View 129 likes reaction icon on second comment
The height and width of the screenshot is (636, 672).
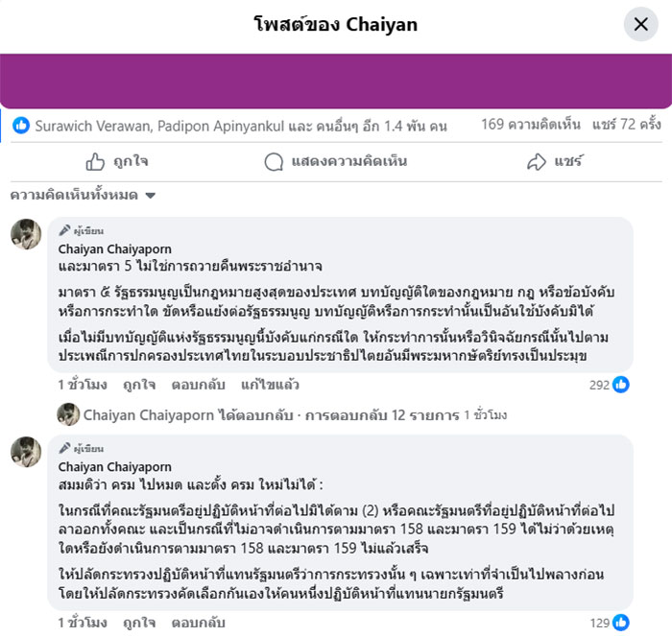[x=620, y=623]
